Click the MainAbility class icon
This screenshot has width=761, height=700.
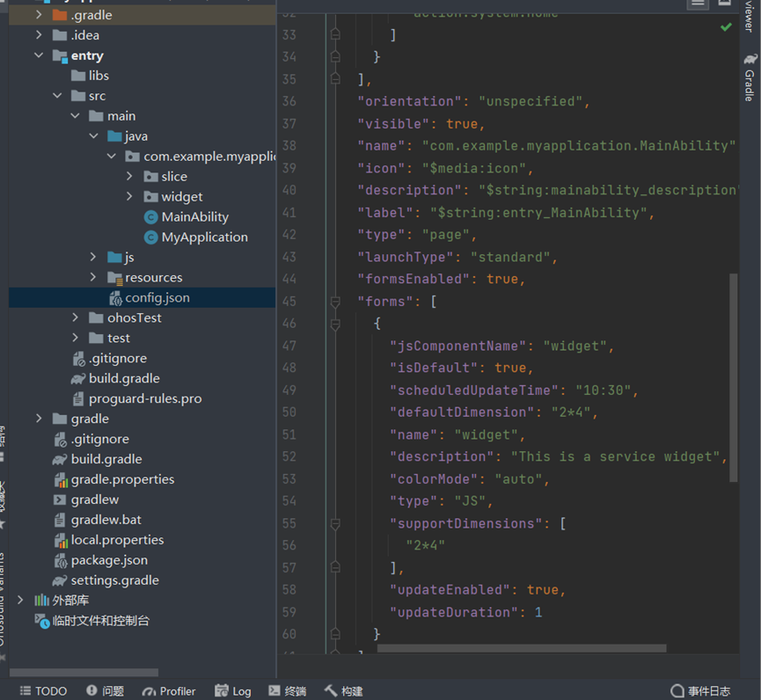151,217
